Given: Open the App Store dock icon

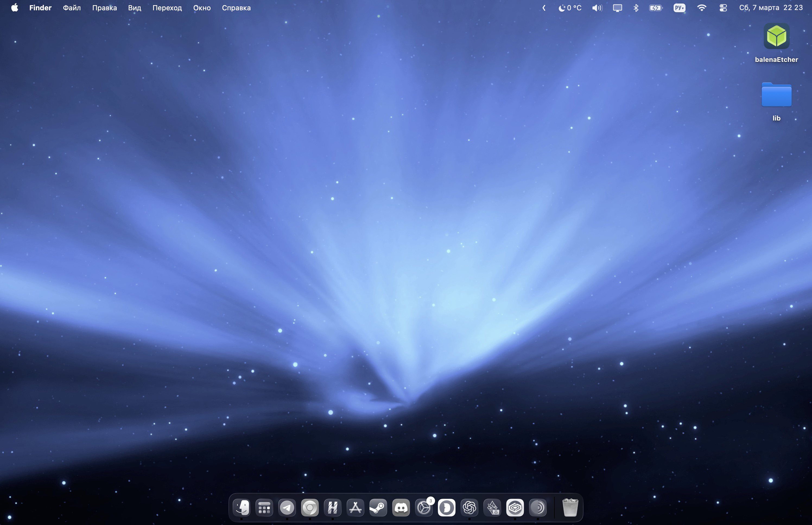Looking at the screenshot, I should [356, 508].
